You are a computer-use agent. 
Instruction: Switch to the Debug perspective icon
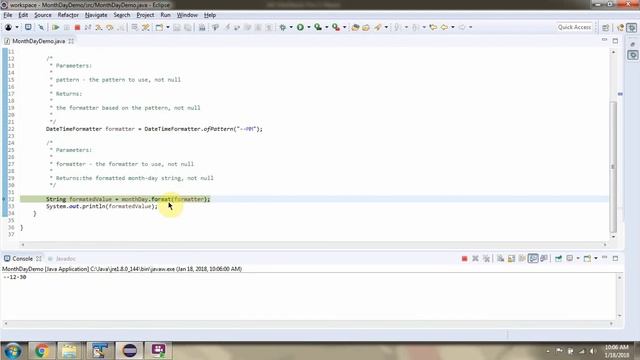pos(631,27)
